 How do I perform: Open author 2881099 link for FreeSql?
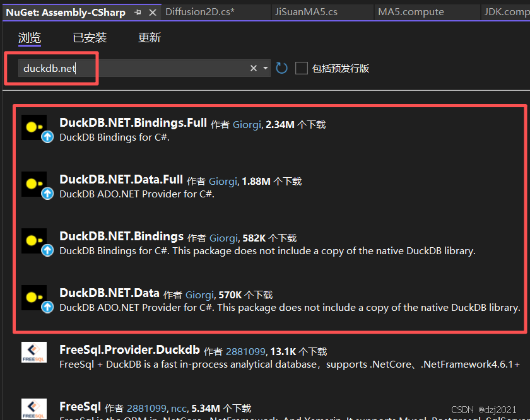[x=146, y=409]
